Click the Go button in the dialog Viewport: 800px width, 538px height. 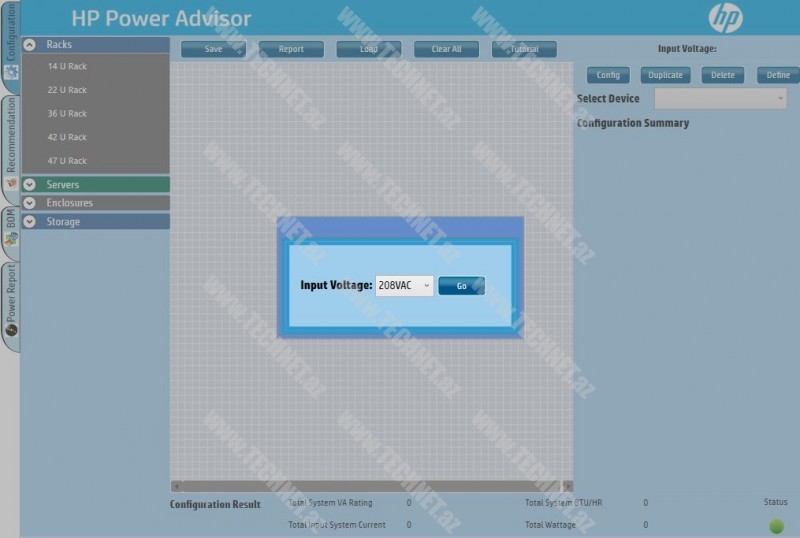(x=461, y=286)
